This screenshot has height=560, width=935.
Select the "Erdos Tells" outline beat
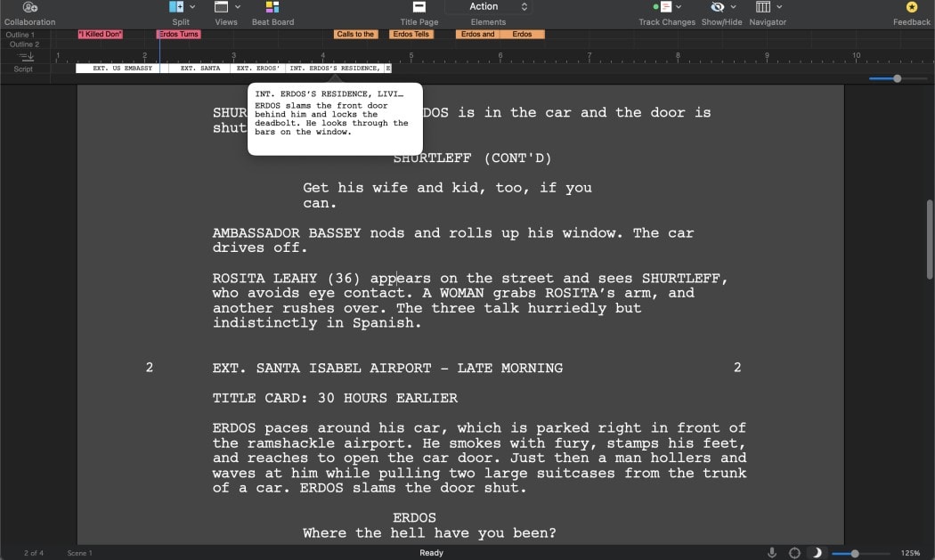411,35
